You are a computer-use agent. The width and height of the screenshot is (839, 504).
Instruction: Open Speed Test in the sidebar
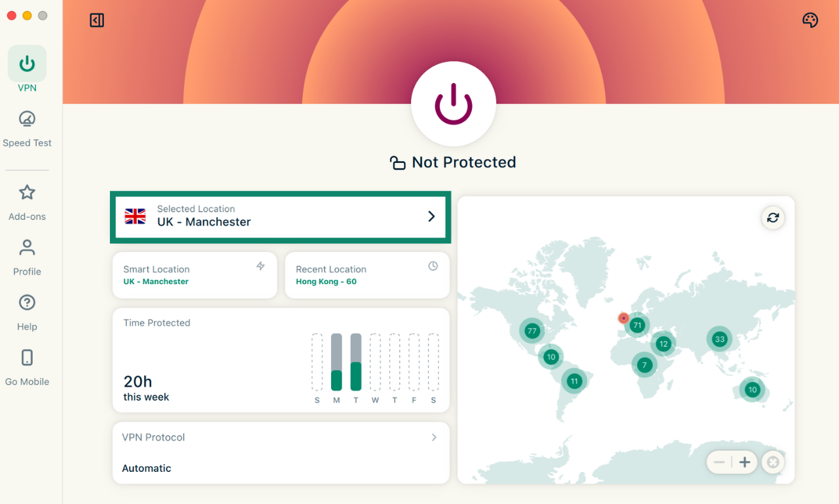27,129
